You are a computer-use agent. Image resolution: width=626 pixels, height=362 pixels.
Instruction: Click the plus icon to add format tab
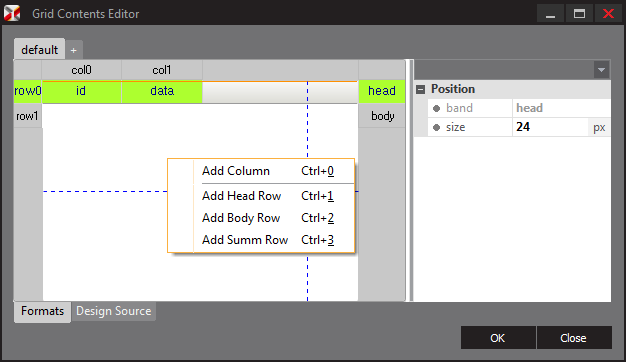[73, 50]
